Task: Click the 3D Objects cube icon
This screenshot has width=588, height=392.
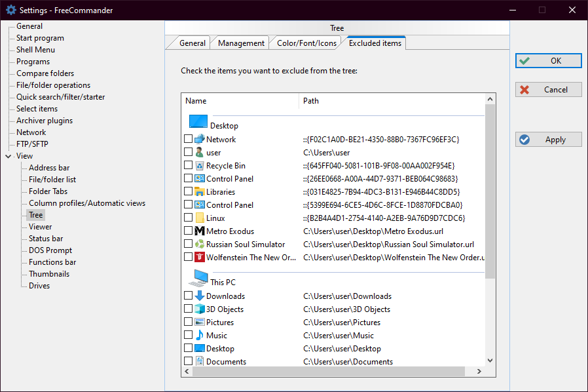Action: (200, 309)
